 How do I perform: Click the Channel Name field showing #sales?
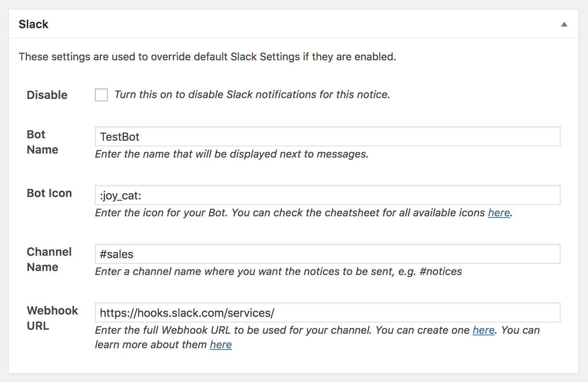click(282, 254)
